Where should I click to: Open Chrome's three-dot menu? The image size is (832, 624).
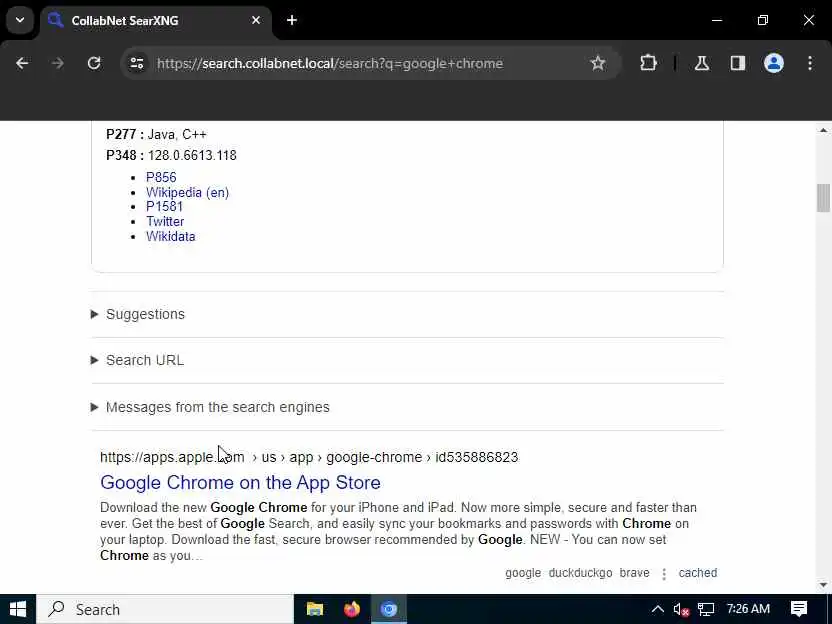(810, 63)
